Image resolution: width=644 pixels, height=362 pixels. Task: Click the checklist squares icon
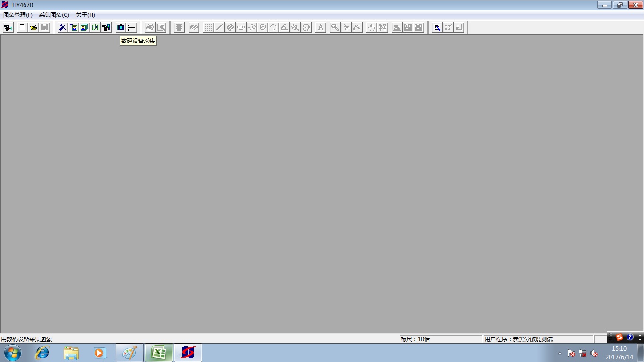[x=448, y=27]
